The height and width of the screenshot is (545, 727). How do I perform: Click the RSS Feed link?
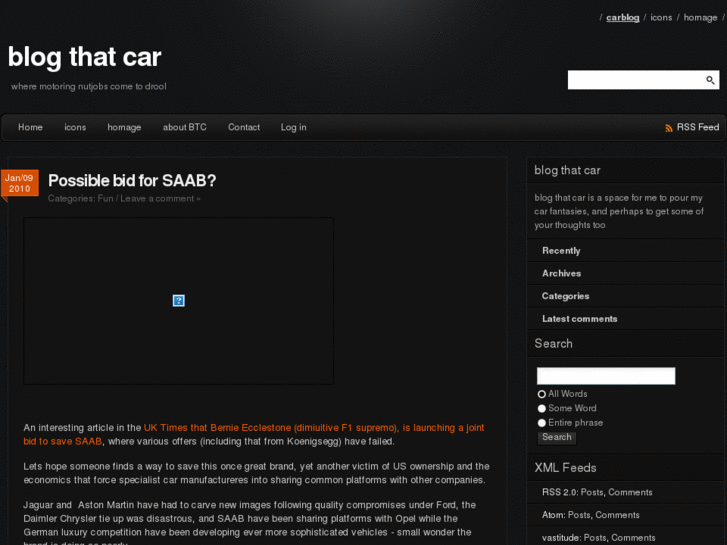pos(697,127)
